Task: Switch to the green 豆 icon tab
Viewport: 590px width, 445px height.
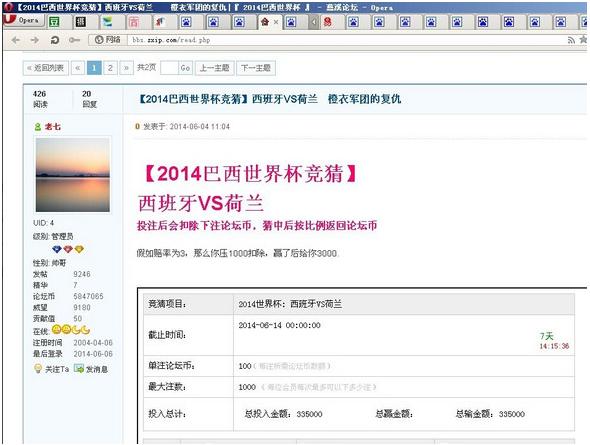Action: click(x=54, y=22)
